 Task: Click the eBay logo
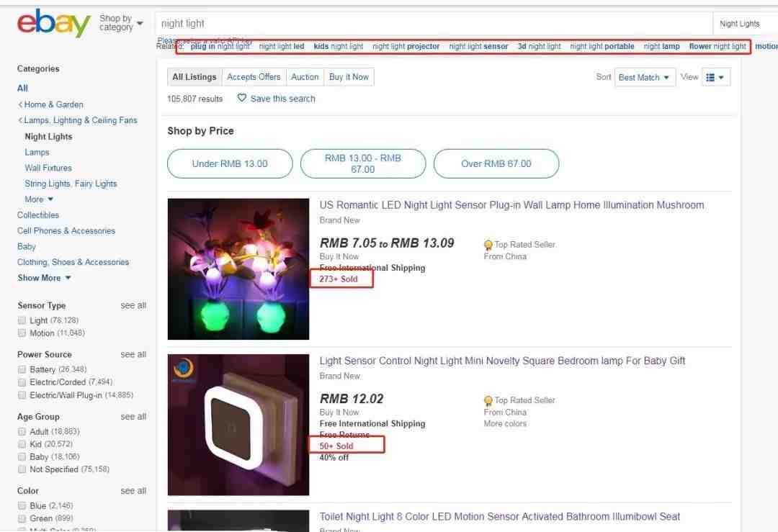pos(53,23)
